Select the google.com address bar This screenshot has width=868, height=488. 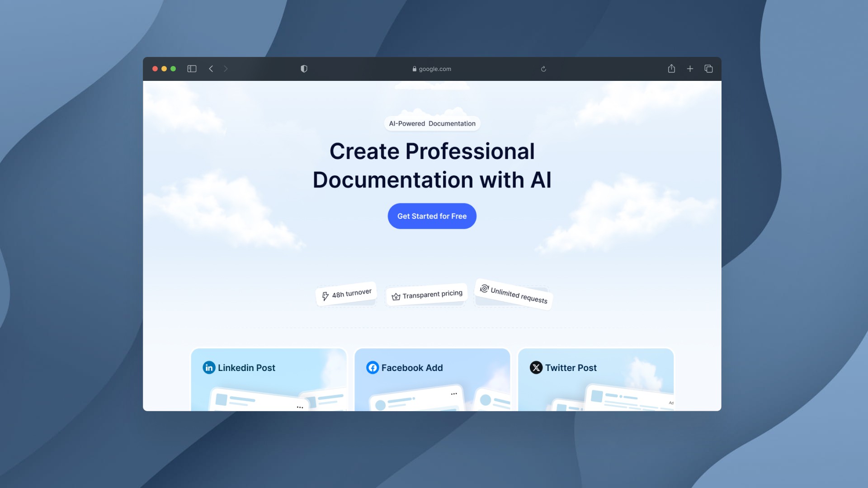pos(432,69)
